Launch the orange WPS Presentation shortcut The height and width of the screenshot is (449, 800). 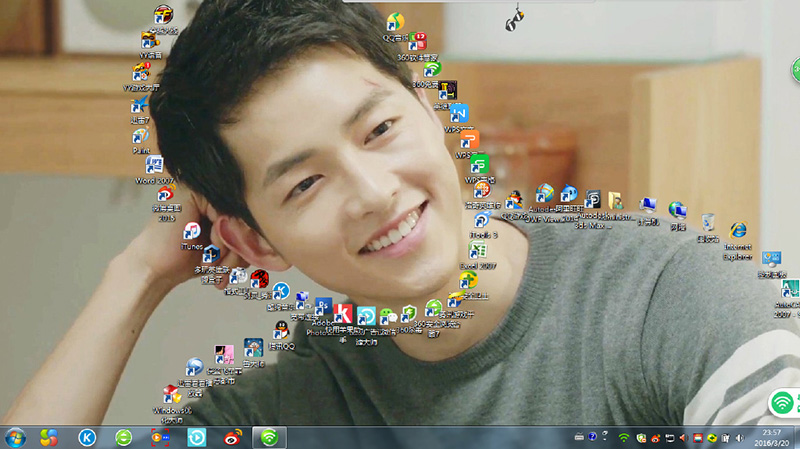point(469,139)
